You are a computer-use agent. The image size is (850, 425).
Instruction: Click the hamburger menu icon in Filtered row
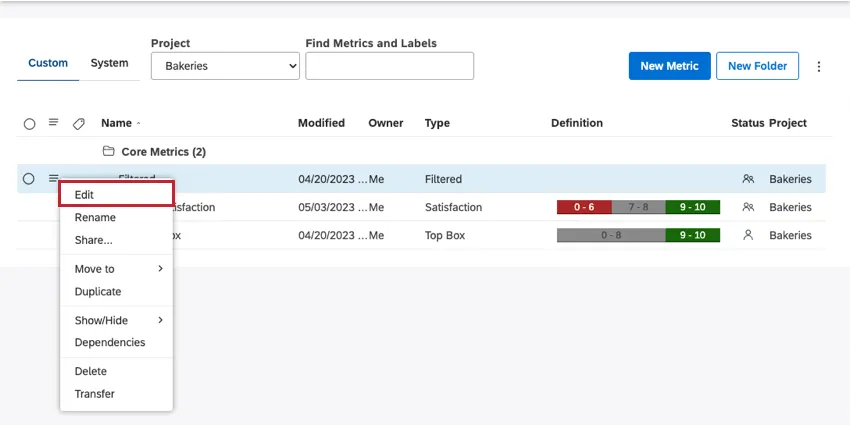pyautogui.click(x=54, y=178)
